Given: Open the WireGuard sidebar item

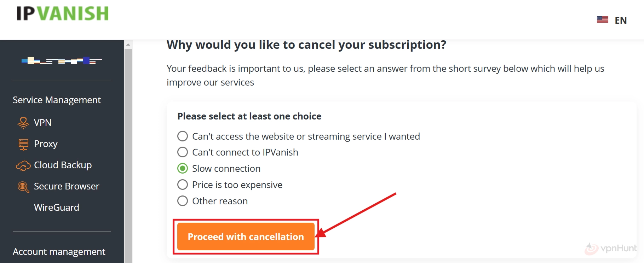Looking at the screenshot, I should (x=57, y=208).
